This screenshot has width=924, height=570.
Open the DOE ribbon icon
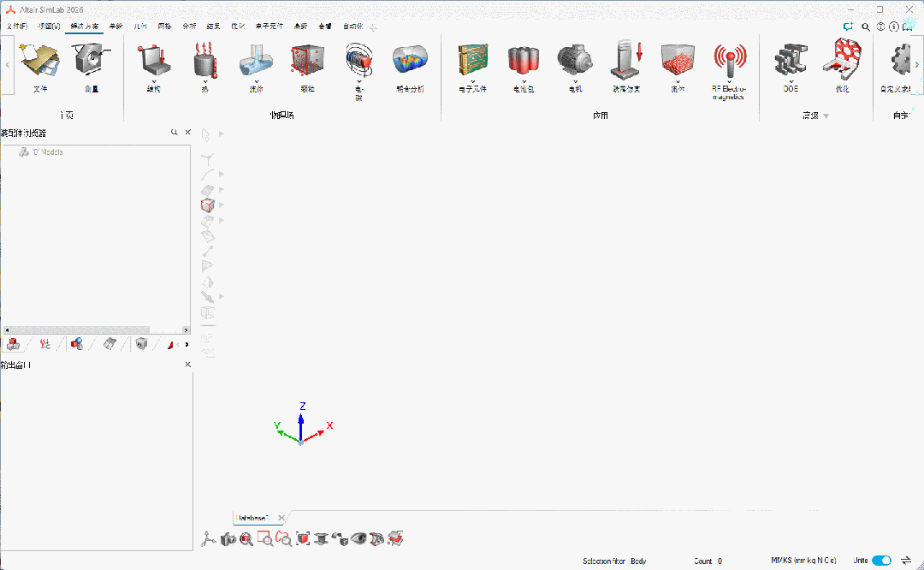pos(791,61)
